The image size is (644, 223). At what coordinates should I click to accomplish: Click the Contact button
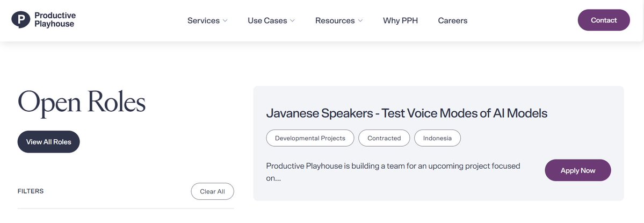604,20
